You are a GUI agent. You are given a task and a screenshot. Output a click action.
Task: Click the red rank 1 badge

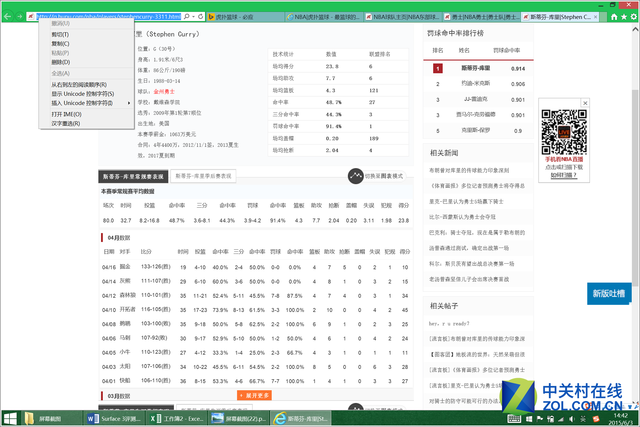pos(438,69)
